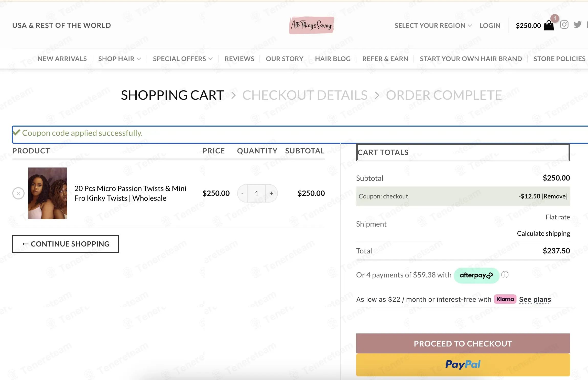Click the Cart Totals heading
This screenshot has height=380, width=588.
pos(383,152)
